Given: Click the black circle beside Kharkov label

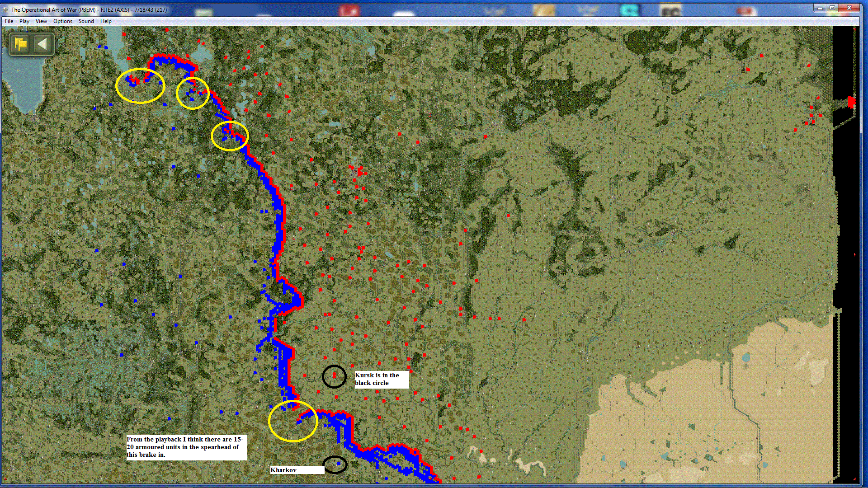Looking at the screenshot, I should click(335, 464).
